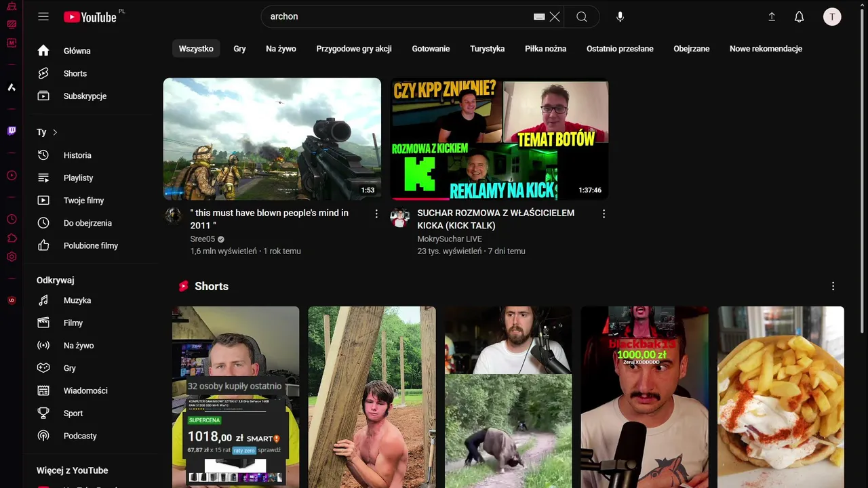Open the Sree05 channel name
868x488 pixels.
(x=203, y=239)
